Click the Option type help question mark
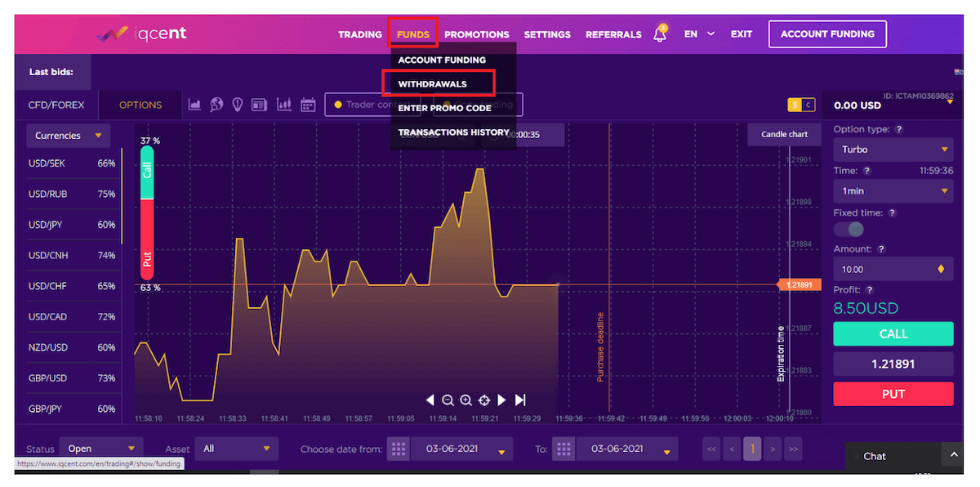 pyautogui.click(x=899, y=129)
